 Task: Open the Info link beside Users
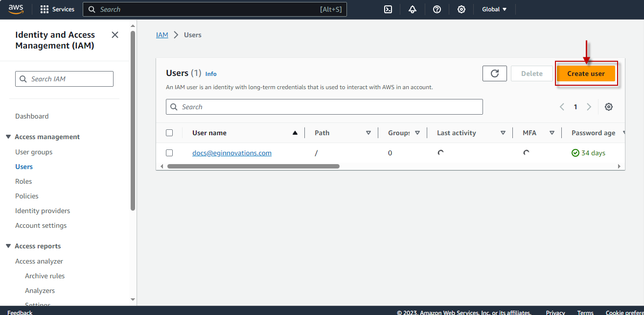pos(211,74)
